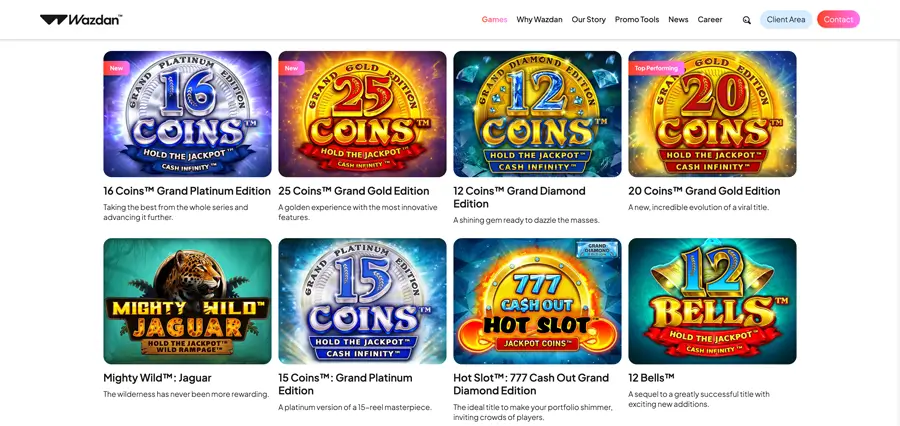Viewport: 900px width, 426px height.
Task: Click the Client Area button
Action: point(786,19)
